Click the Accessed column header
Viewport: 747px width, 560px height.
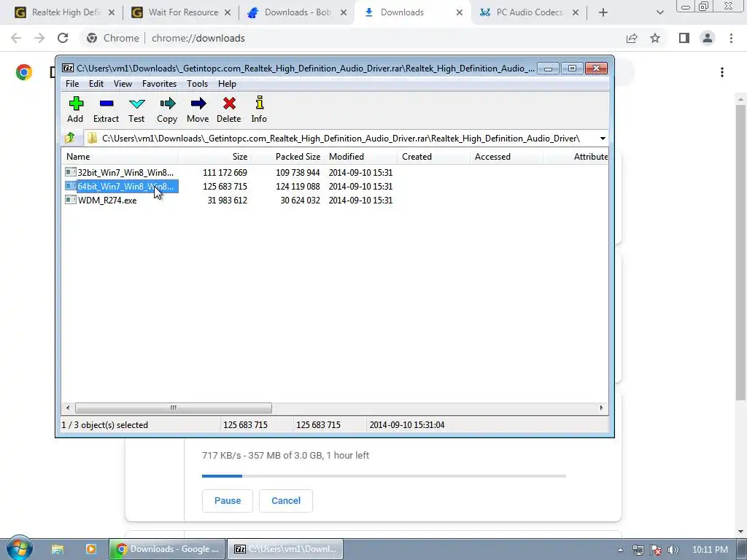(506, 157)
